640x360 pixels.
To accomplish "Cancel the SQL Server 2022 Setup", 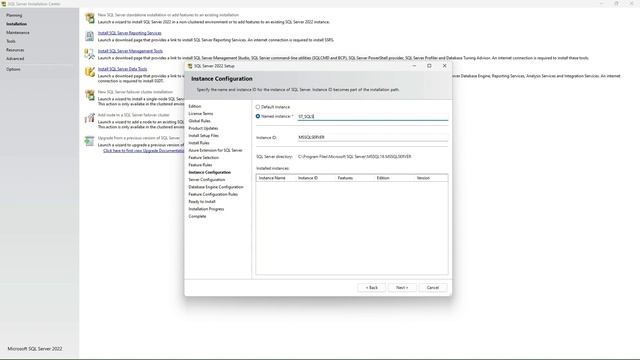I will coord(433,288).
